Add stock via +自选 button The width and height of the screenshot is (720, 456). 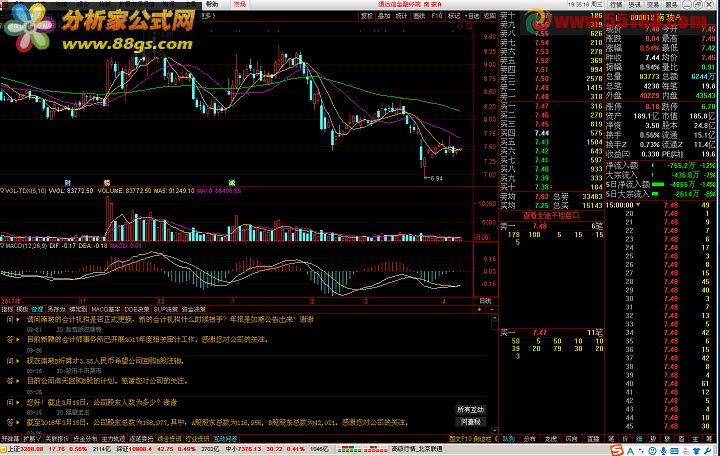point(472,16)
